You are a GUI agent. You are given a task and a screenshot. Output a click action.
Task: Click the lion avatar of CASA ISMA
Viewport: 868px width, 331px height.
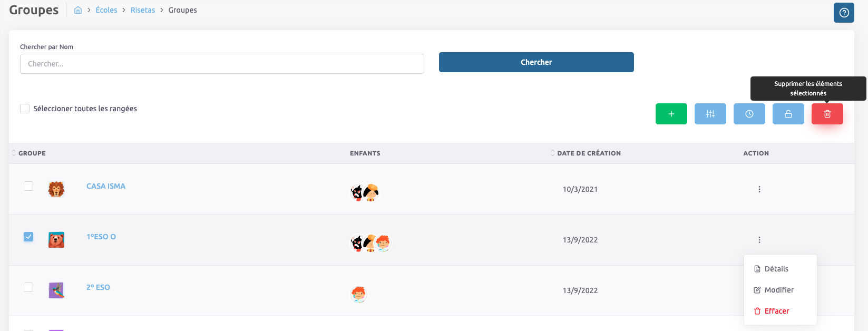56,189
